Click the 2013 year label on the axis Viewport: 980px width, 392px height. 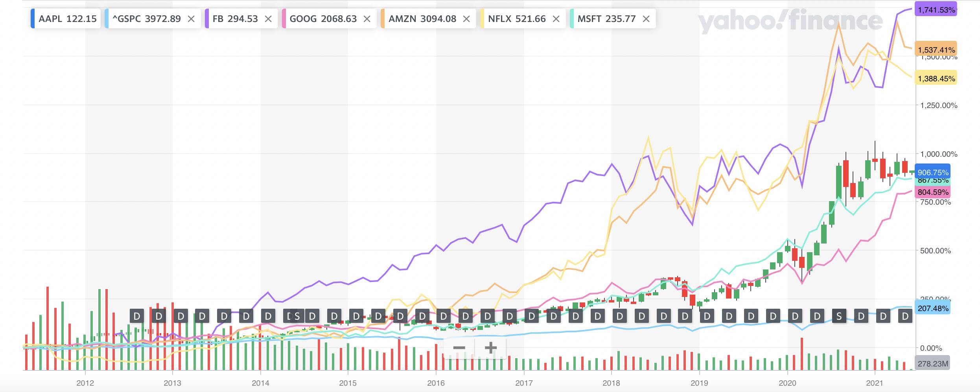coord(172,383)
